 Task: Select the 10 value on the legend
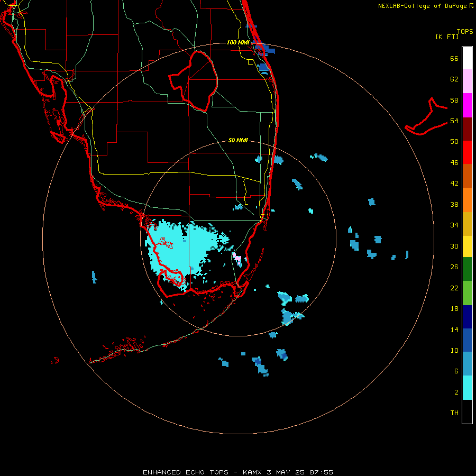click(454, 350)
